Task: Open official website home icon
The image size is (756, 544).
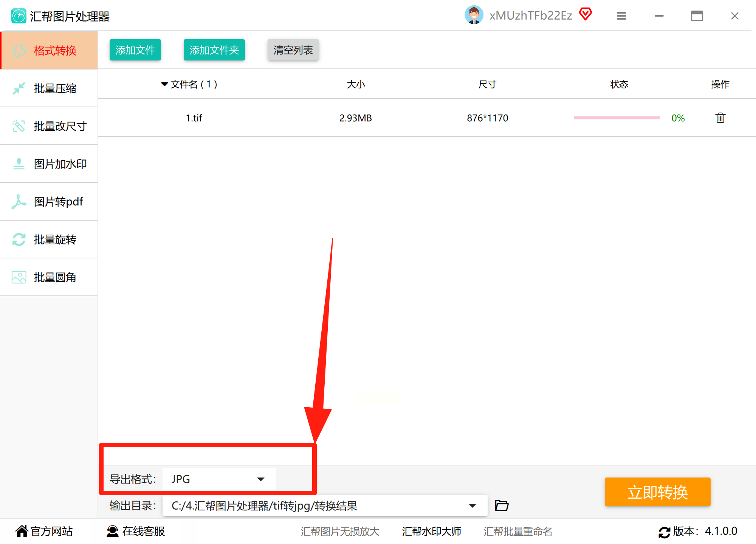Action: tap(22, 531)
